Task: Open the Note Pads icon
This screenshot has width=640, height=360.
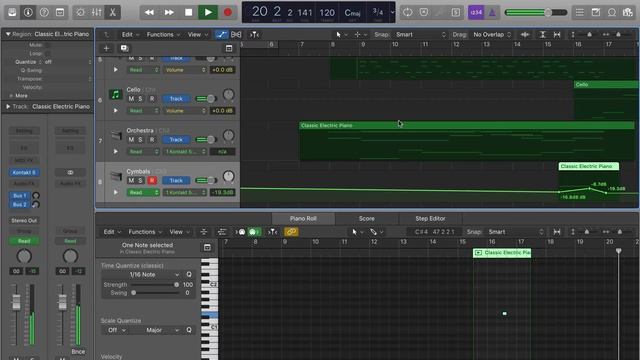Action: coord(596,12)
